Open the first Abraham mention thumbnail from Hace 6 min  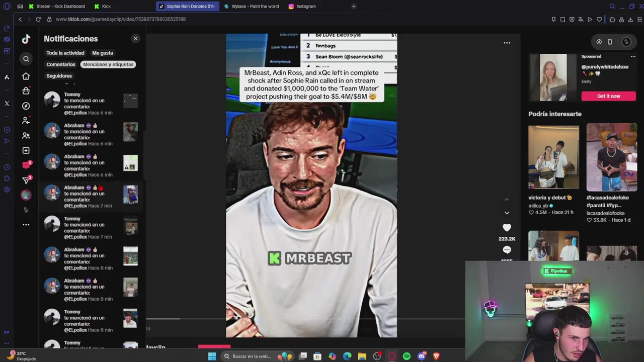[130, 132]
